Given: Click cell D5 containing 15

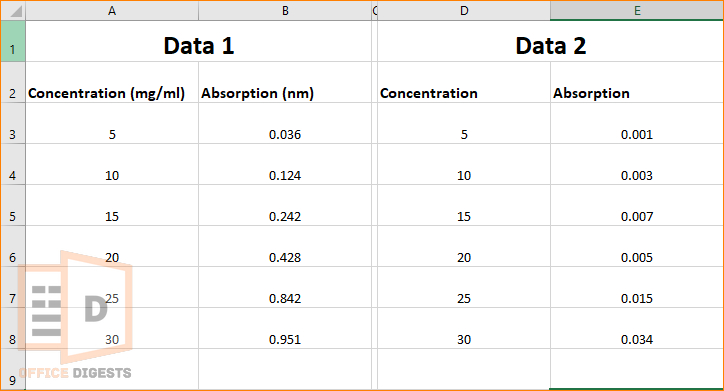Looking at the screenshot, I should pos(464,205).
